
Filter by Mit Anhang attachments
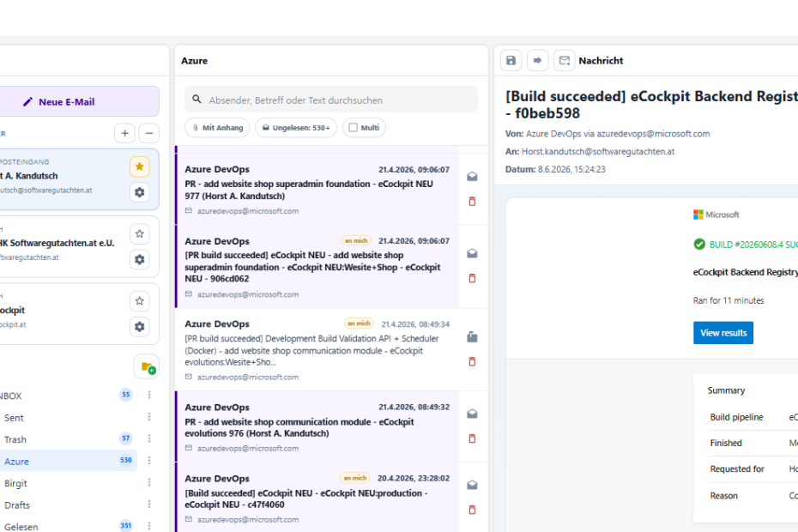(x=217, y=128)
